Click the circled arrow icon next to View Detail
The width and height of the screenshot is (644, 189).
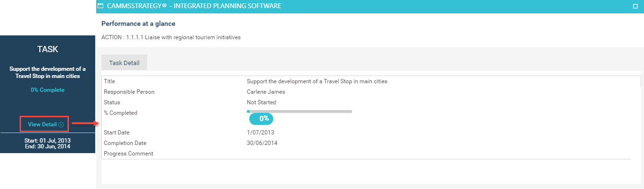coord(61,124)
